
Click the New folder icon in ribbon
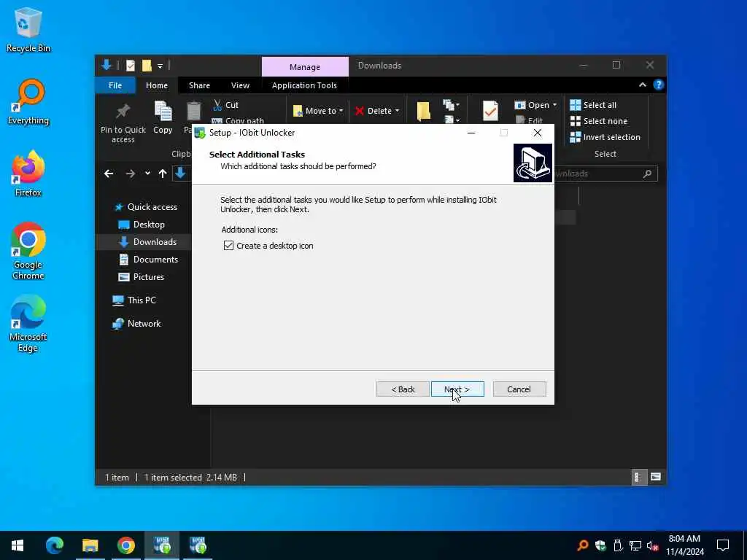coord(424,112)
